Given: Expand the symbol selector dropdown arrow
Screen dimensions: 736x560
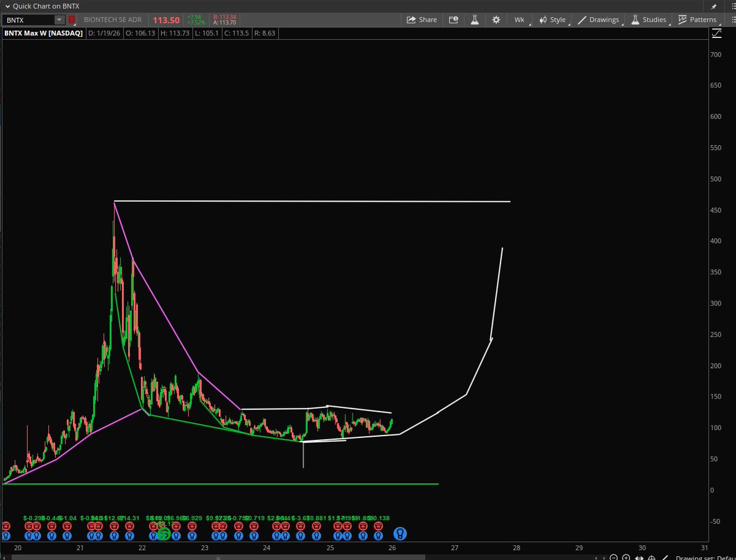Looking at the screenshot, I should point(59,20).
